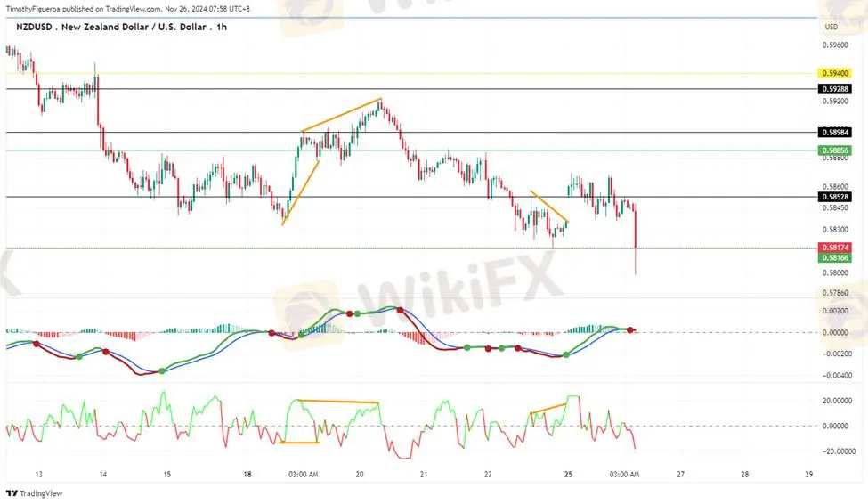This screenshot has height=504, width=868.
Task: Click the 0.58000 price axis value
Action: [x=835, y=272]
